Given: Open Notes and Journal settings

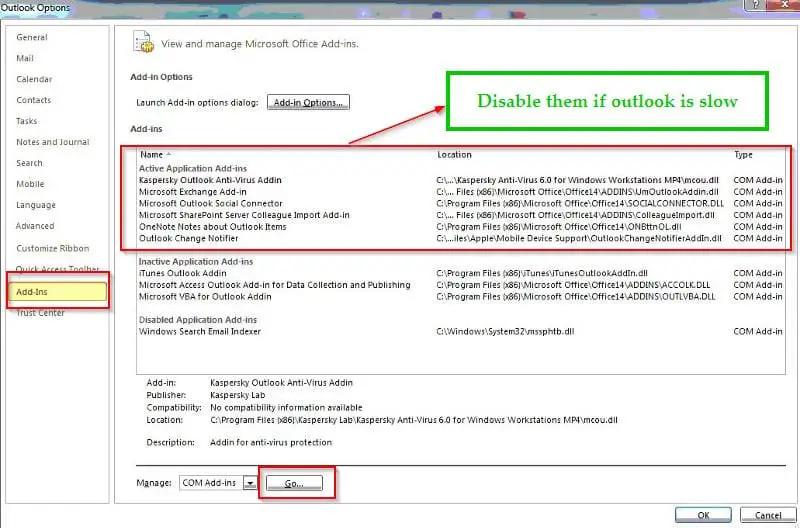Looking at the screenshot, I should coord(53,142).
